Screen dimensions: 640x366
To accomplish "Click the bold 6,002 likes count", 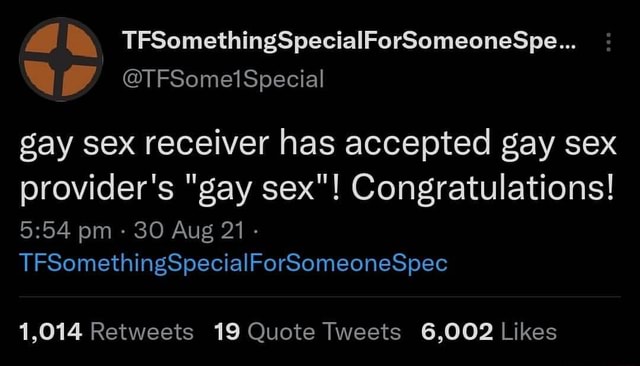I will [x=457, y=331].
